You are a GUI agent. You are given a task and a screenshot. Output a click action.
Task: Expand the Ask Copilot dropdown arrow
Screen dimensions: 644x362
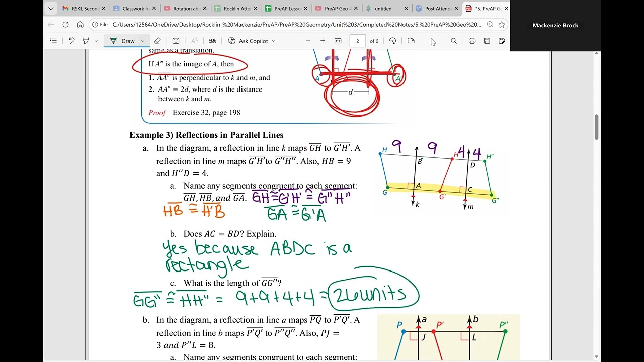(274, 41)
